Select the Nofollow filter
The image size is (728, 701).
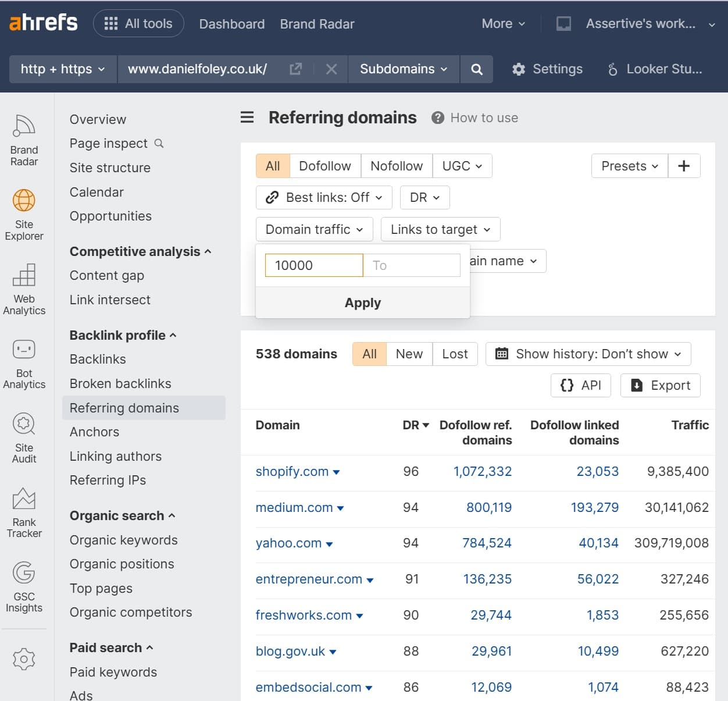[397, 166]
